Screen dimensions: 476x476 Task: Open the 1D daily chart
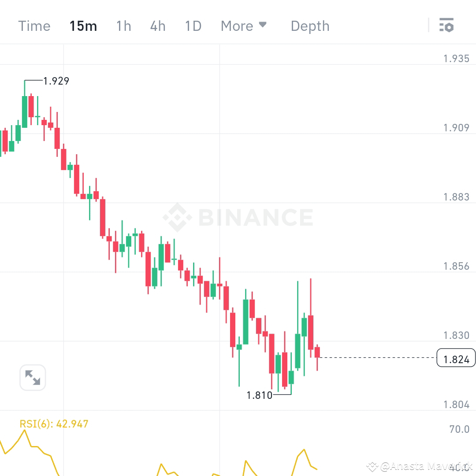point(193,26)
